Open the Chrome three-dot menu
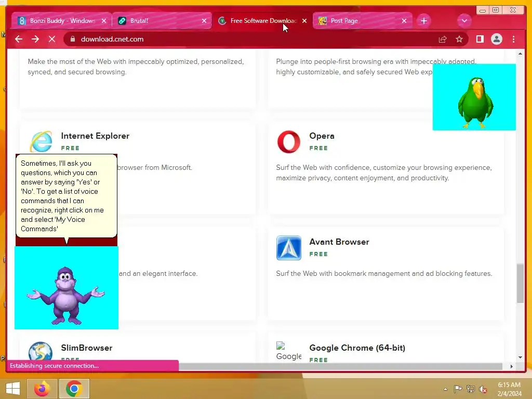Image resolution: width=532 pixels, height=399 pixels. (513, 39)
